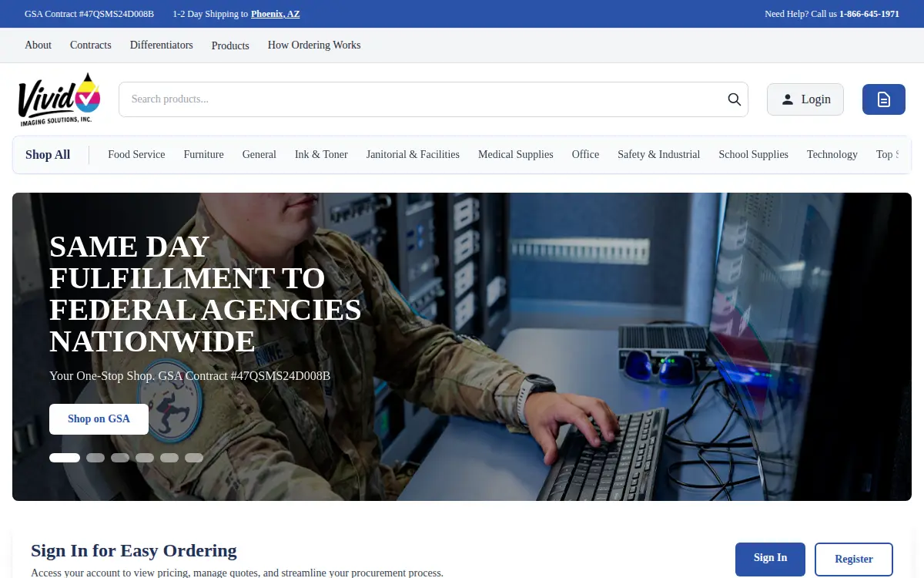Screen dimensions: 924x578
Task: Open the Products menu
Action: click(230, 45)
